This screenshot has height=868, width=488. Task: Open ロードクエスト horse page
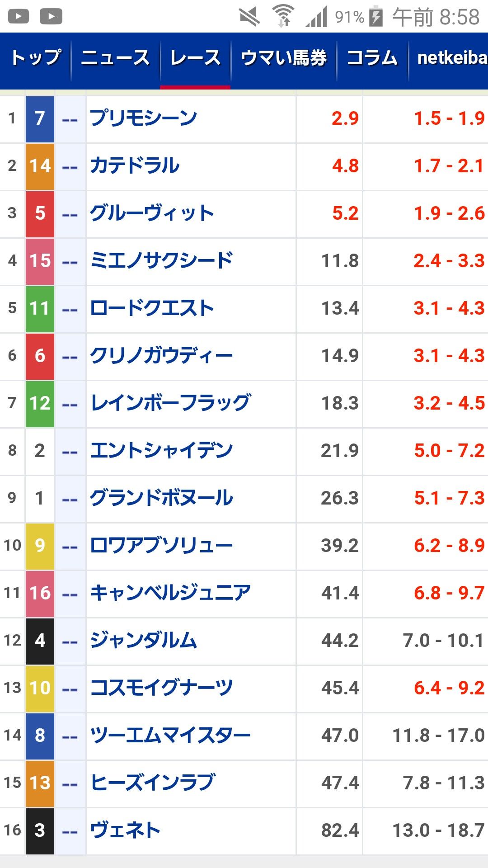(152, 309)
